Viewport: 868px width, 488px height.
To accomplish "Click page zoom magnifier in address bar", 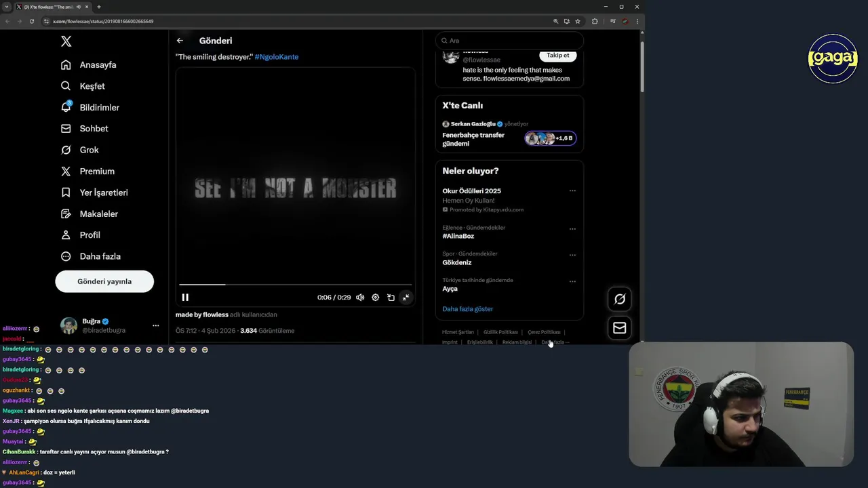I will [x=555, y=21].
